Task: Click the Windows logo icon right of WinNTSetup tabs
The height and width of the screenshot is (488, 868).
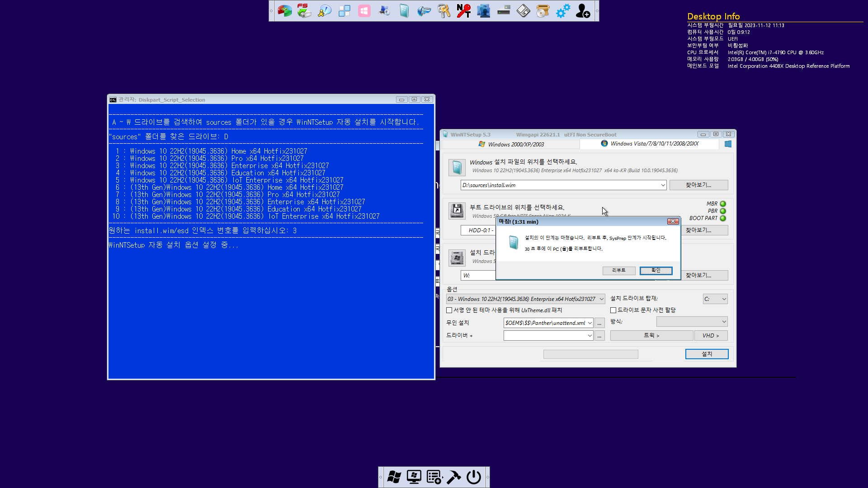Action: 728,144
